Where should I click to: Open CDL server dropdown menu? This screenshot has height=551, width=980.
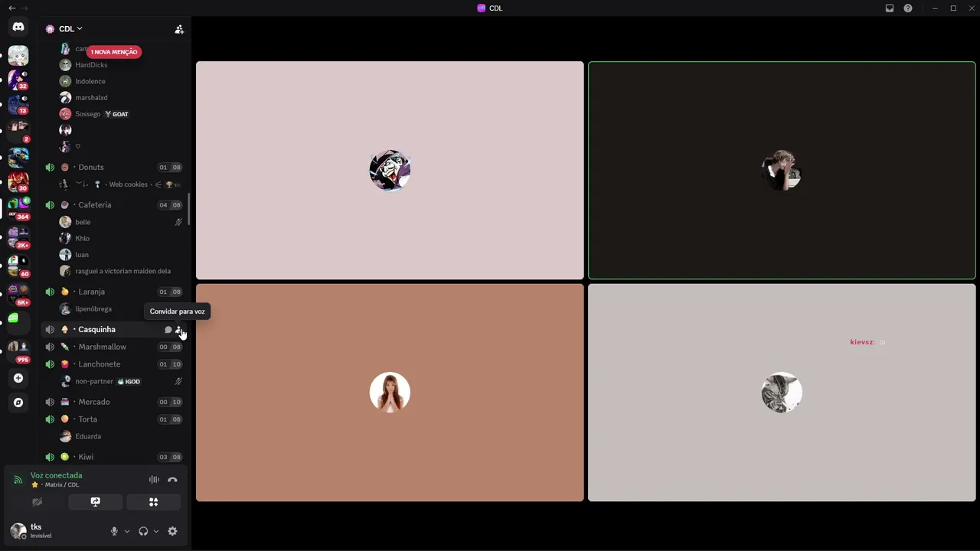tap(70, 29)
